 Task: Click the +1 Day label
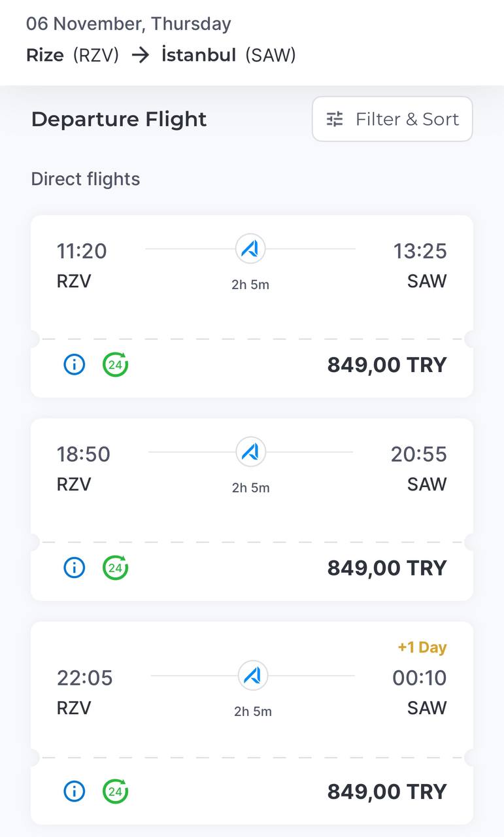coord(422,647)
